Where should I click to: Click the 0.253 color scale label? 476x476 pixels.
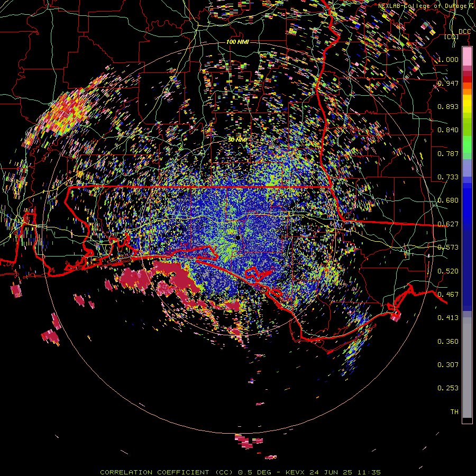pyautogui.click(x=448, y=388)
